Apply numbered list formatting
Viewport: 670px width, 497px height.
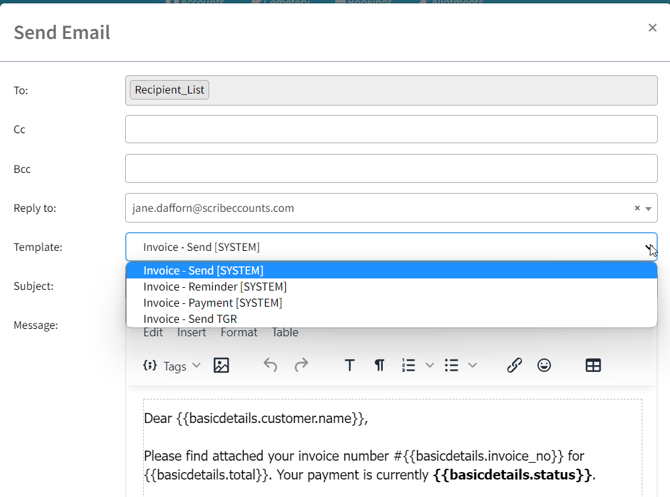(408, 365)
